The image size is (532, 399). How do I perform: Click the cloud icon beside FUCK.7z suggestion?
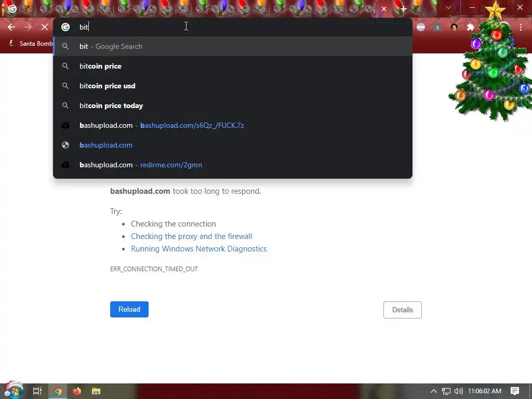pyautogui.click(x=65, y=126)
